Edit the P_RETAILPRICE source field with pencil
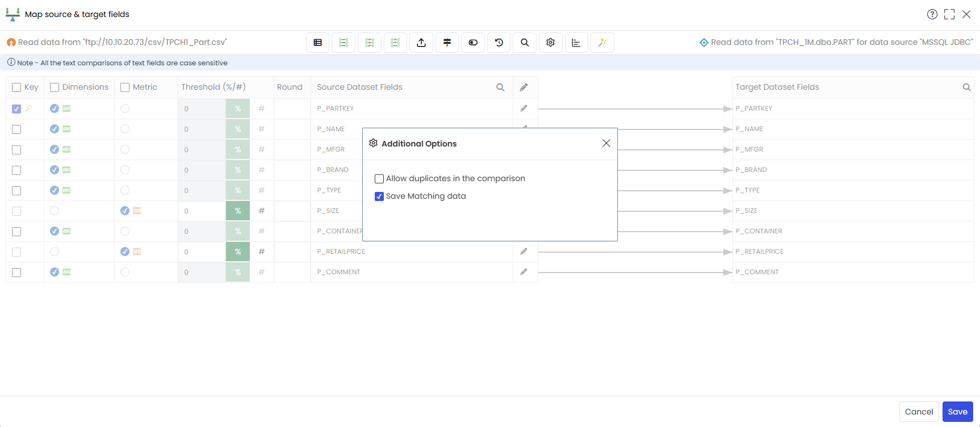Image resolution: width=980 pixels, height=427 pixels. click(524, 251)
